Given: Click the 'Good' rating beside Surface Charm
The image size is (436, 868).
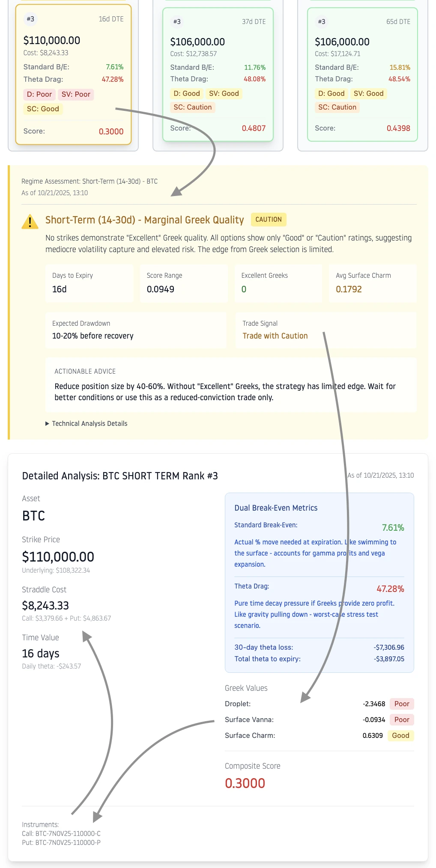Looking at the screenshot, I should pos(400,735).
